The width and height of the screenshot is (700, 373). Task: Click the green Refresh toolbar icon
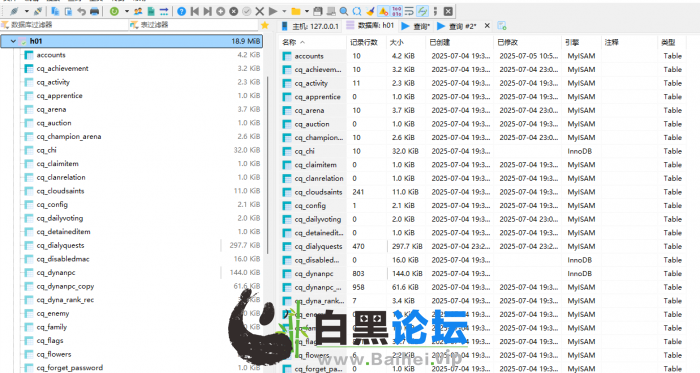pos(114,11)
